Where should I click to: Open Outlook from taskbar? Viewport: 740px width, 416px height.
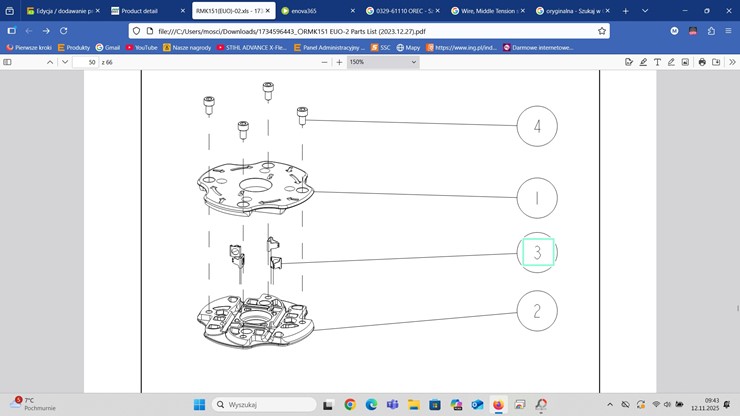tap(477, 405)
